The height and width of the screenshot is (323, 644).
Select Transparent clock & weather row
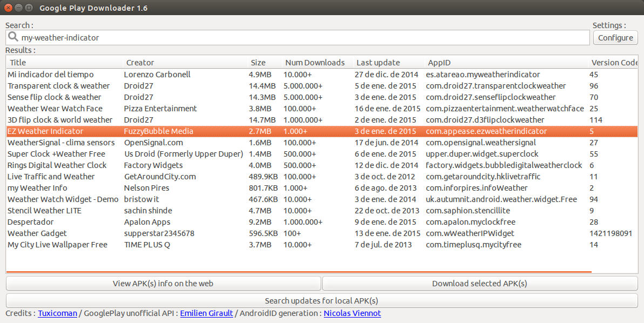click(322, 86)
